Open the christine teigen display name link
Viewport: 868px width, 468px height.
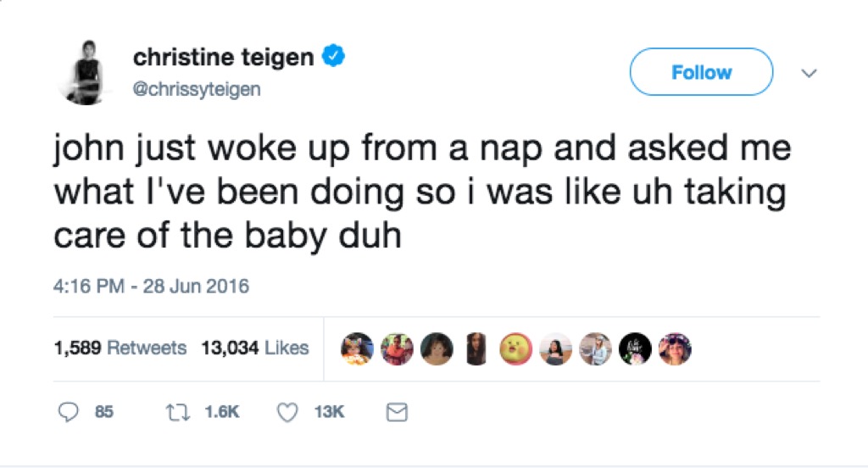click(224, 58)
